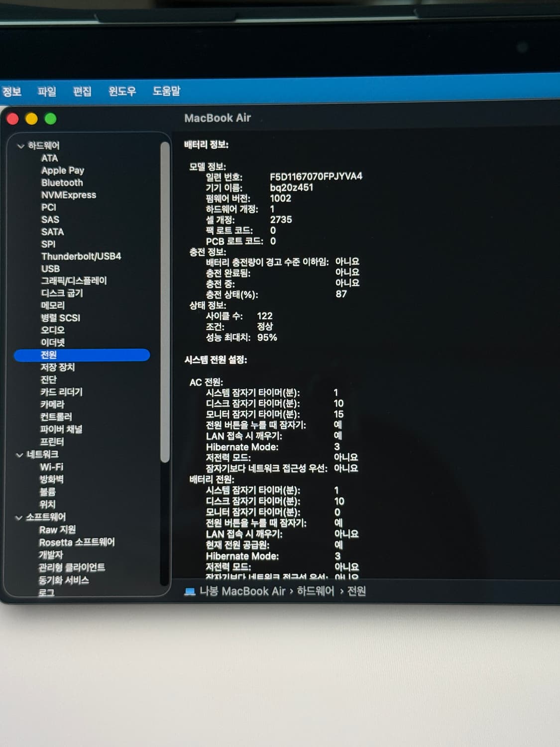Image resolution: width=560 pixels, height=747 pixels.
Task: Select 저장 장치 in the sidebar
Action: tap(57, 367)
